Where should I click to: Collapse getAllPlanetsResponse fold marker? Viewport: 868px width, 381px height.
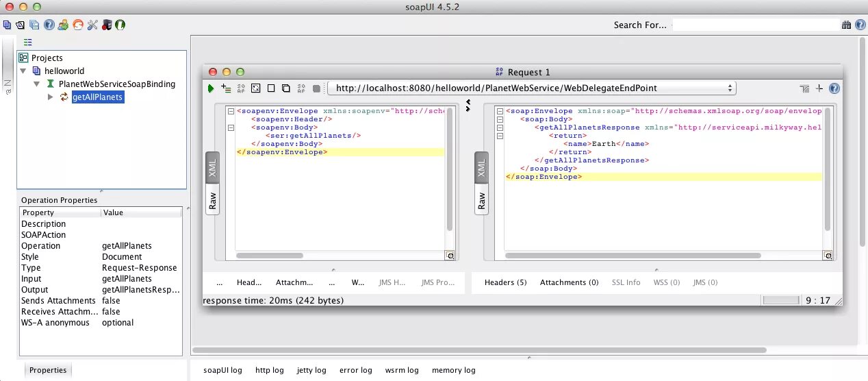pyautogui.click(x=500, y=127)
